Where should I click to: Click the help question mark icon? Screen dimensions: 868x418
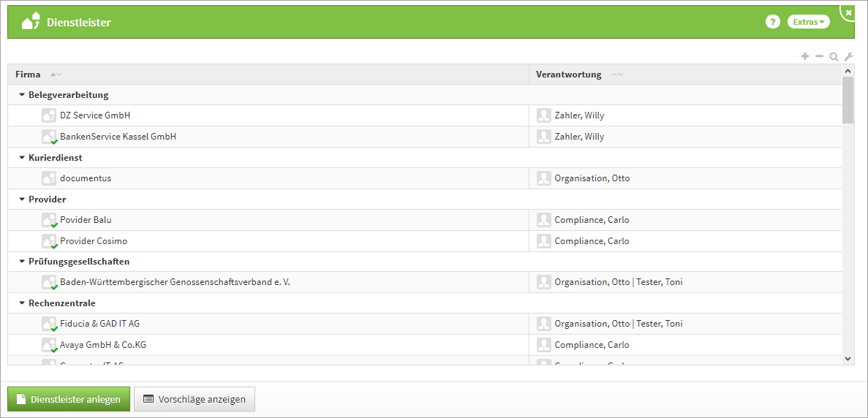(772, 22)
